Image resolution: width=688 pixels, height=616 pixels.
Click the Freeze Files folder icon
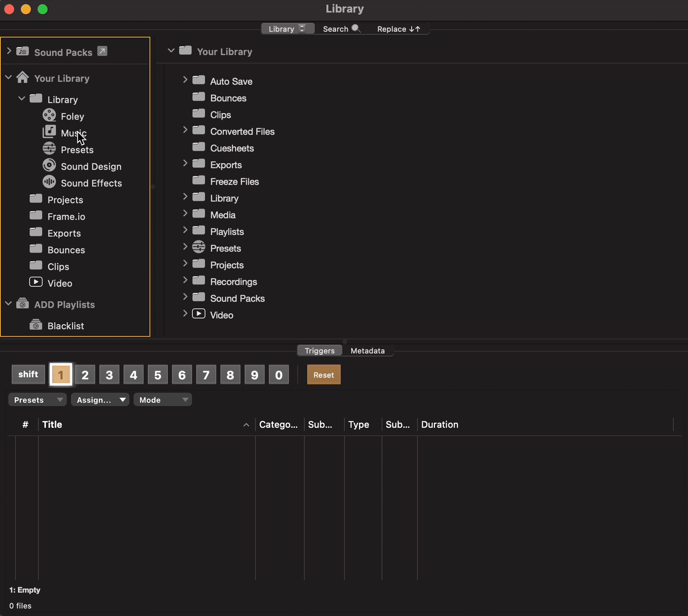pos(199,180)
